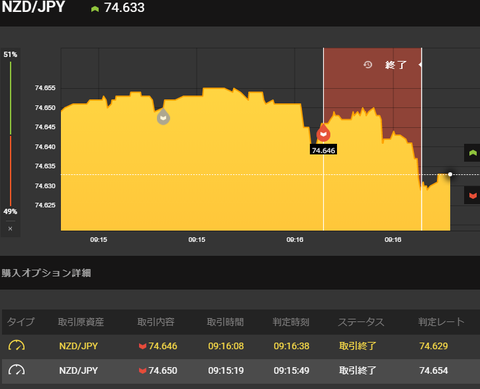Select NZD/JPY in the second trade row
Image resolution: width=480 pixels, height=389 pixels.
78,370
